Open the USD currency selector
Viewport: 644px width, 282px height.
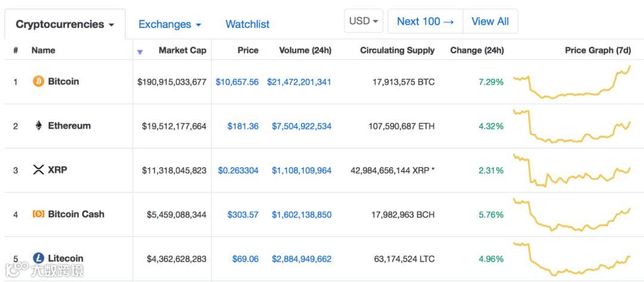pos(364,21)
